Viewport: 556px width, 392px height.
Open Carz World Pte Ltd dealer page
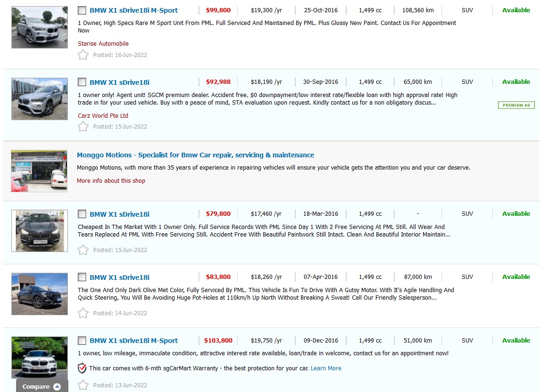pos(103,115)
